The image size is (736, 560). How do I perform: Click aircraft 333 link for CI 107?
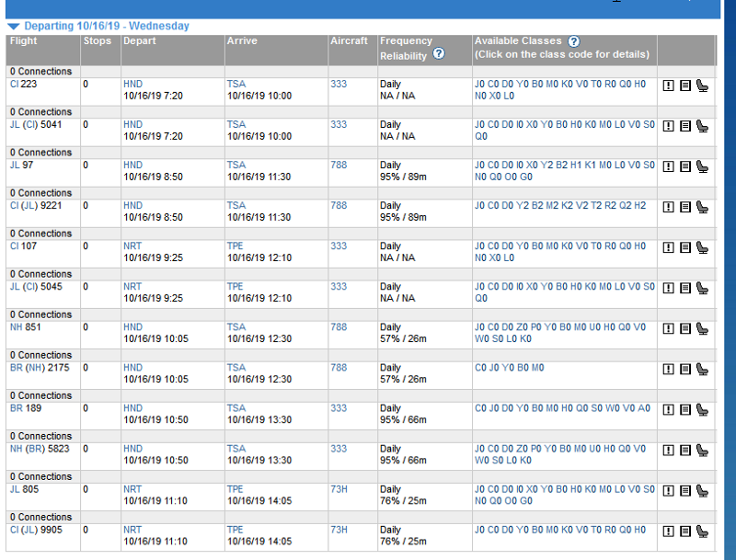pos(339,246)
